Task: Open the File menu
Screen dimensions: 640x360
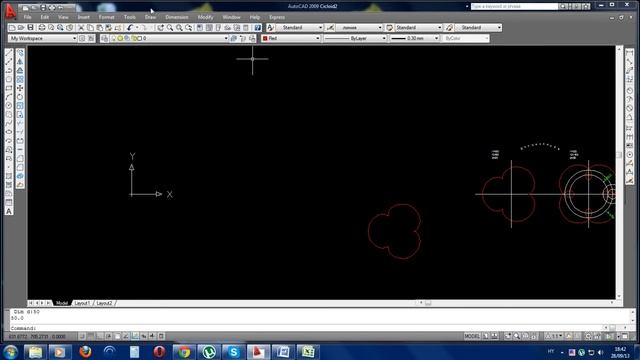Action: (27, 17)
